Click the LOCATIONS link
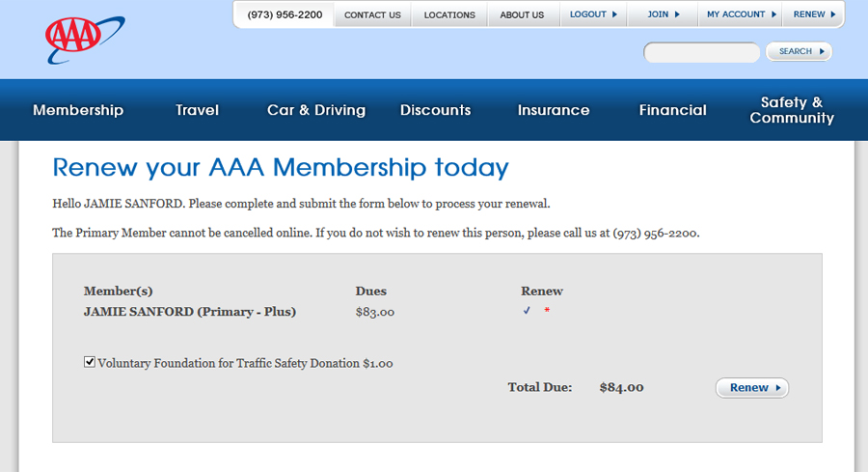This screenshot has height=472, width=868. click(449, 14)
